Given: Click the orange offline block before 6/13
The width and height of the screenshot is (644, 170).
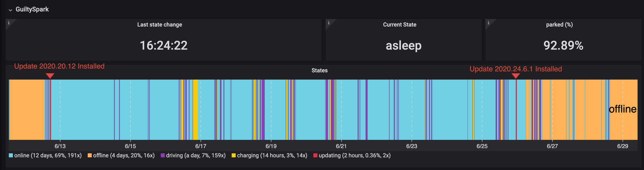Looking at the screenshot, I should [x=27, y=110].
